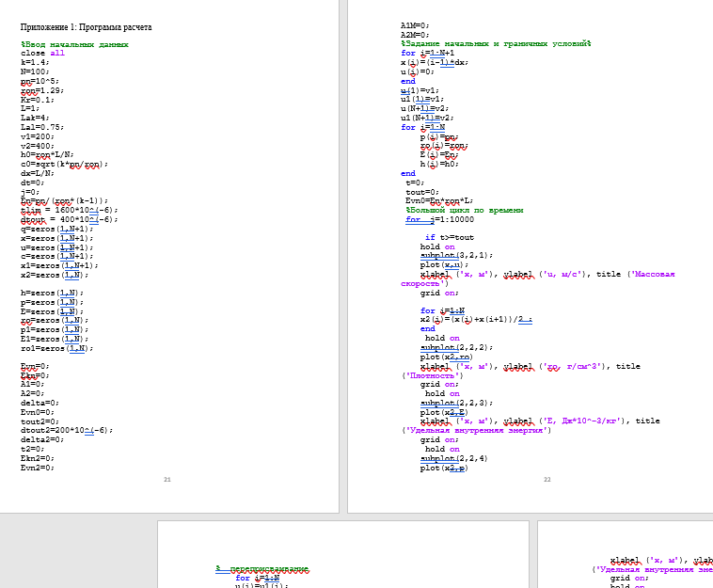
Task: Click the line 'x(i)=(i-1)*dx;'
Action: 434,62
